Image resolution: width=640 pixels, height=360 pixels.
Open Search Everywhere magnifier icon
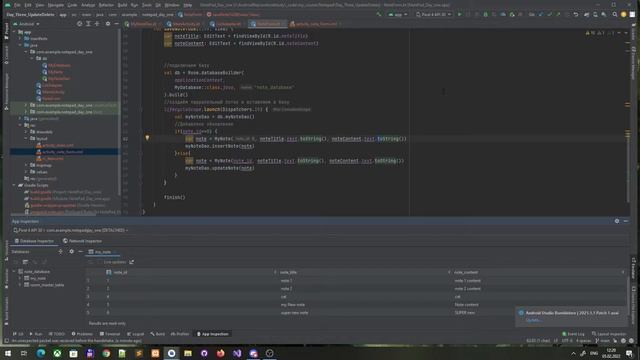click(615, 14)
